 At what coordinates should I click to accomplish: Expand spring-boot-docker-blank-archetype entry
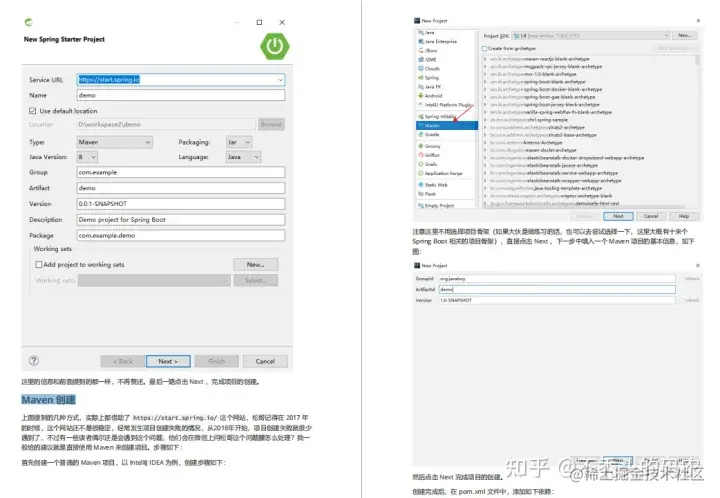485,90
